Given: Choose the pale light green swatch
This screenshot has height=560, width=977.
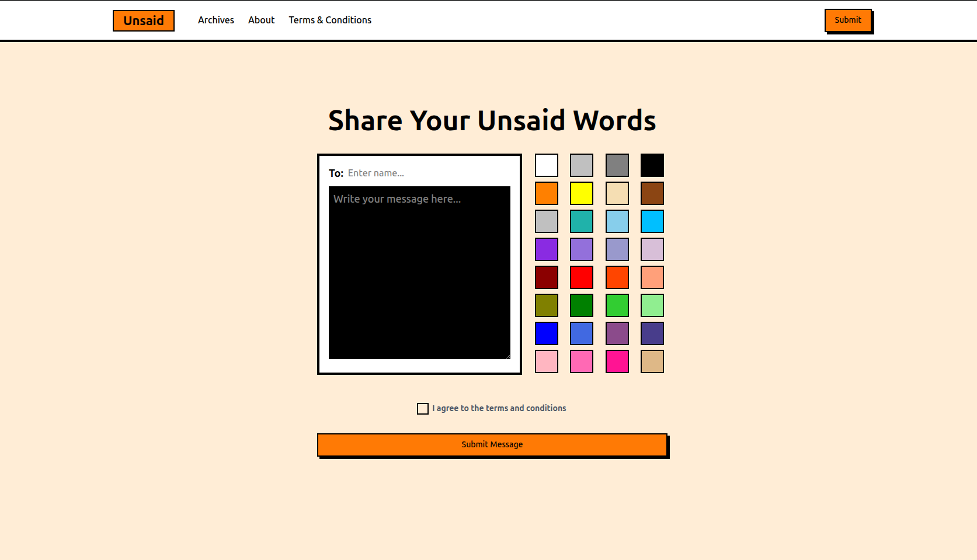Looking at the screenshot, I should (652, 305).
